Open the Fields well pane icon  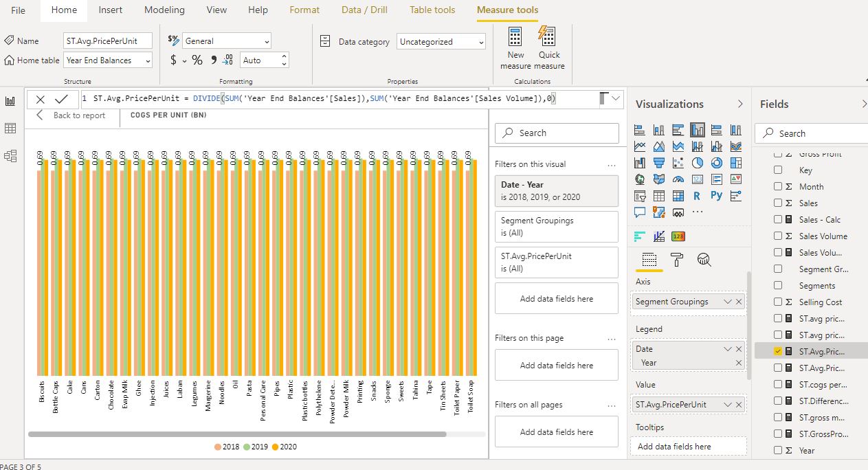[x=649, y=260]
